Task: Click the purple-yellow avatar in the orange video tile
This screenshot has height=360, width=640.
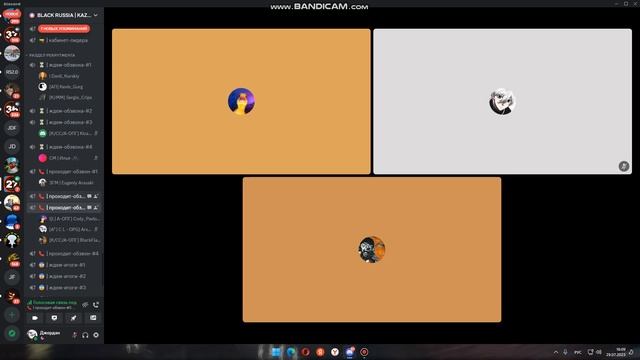Action: [241, 101]
